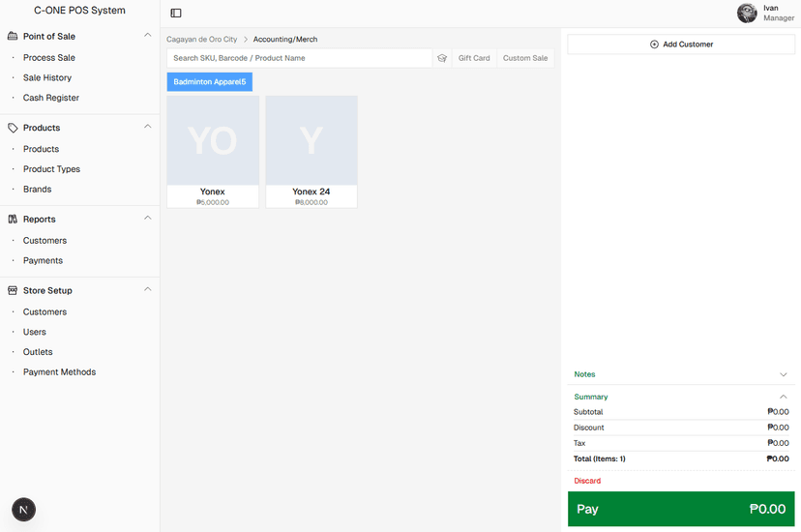Viewport: 801px width, 532px height.
Task: Click Add Customer button
Action: click(681, 44)
